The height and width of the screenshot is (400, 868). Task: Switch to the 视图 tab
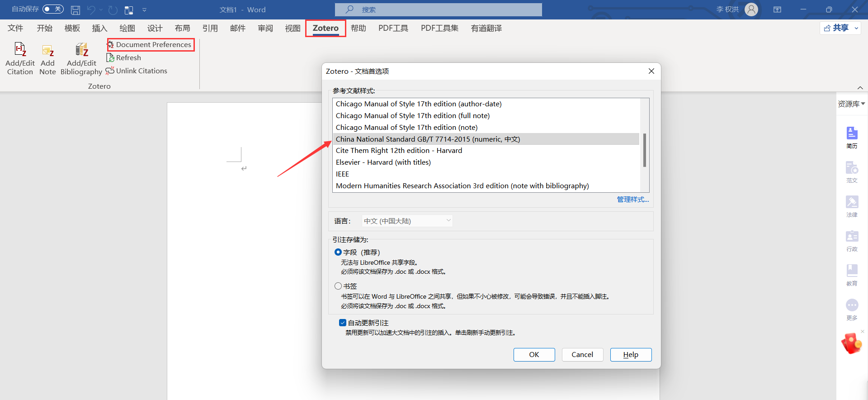[x=292, y=28]
